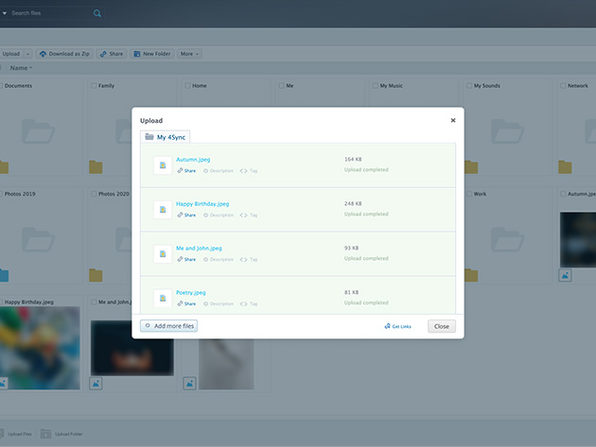Tick the Autumn.jpeg checkbox in file grid

pos(563,194)
